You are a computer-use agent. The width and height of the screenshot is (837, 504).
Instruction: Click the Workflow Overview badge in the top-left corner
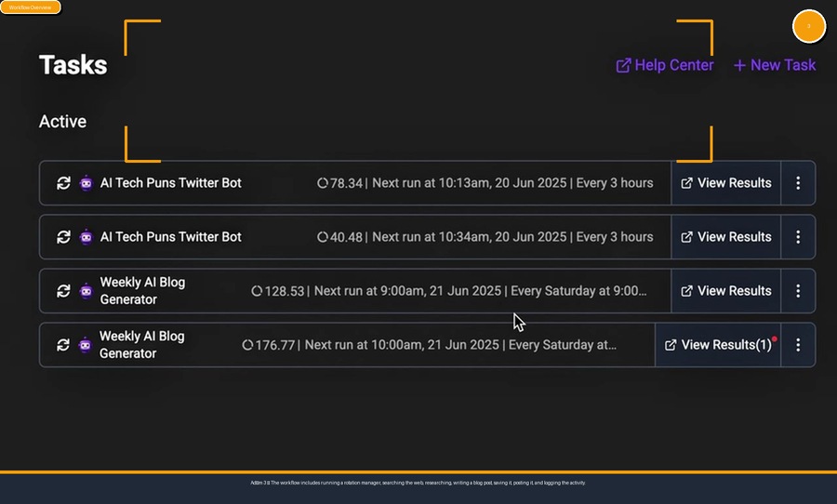coord(31,7)
